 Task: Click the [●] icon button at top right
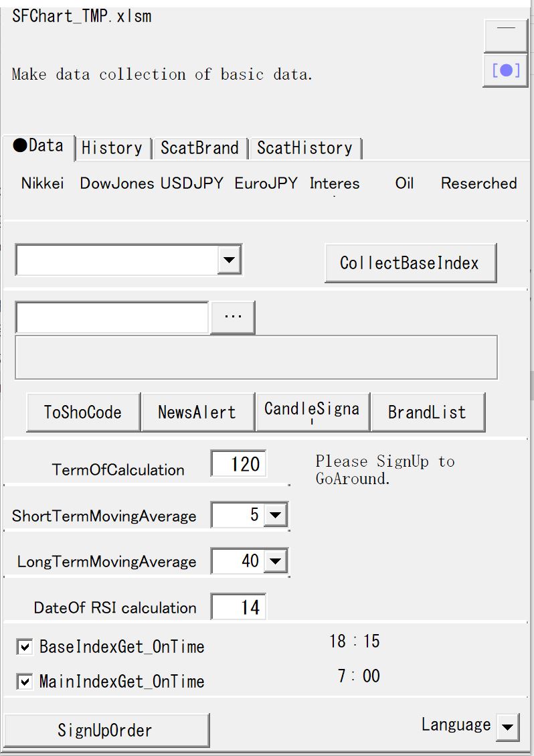pyautogui.click(x=505, y=70)
